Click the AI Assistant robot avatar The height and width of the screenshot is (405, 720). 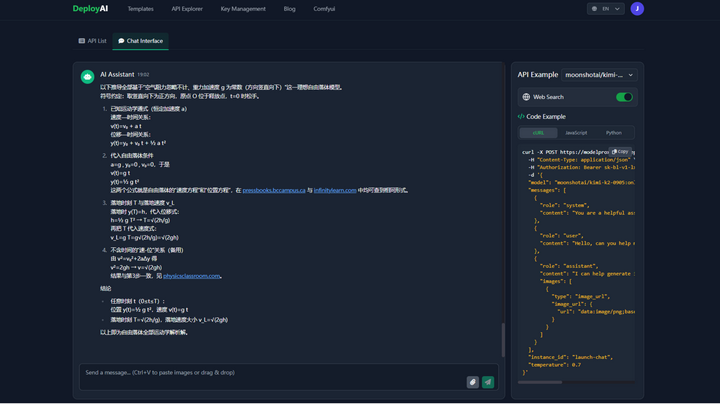tap(87, 77)
